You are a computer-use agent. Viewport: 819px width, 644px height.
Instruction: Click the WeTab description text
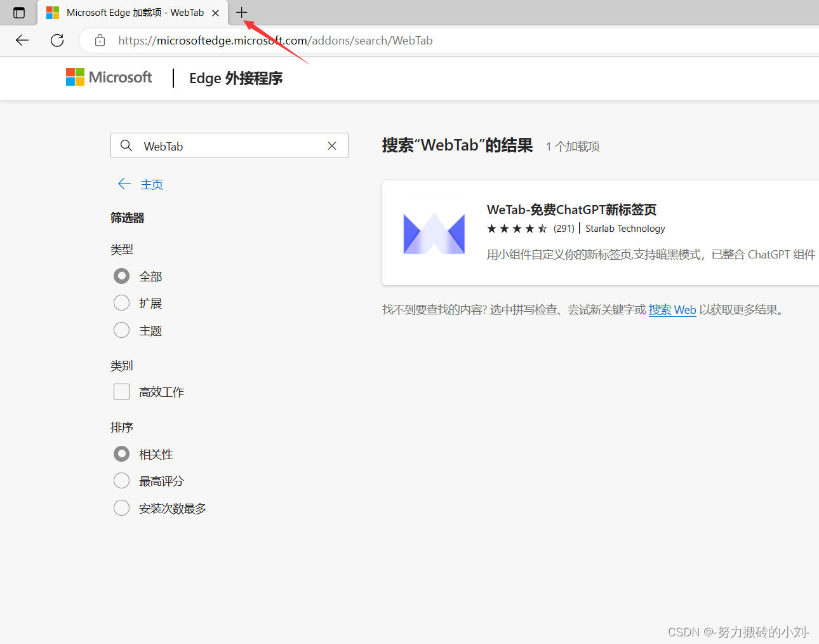click(x=651, y=255)
